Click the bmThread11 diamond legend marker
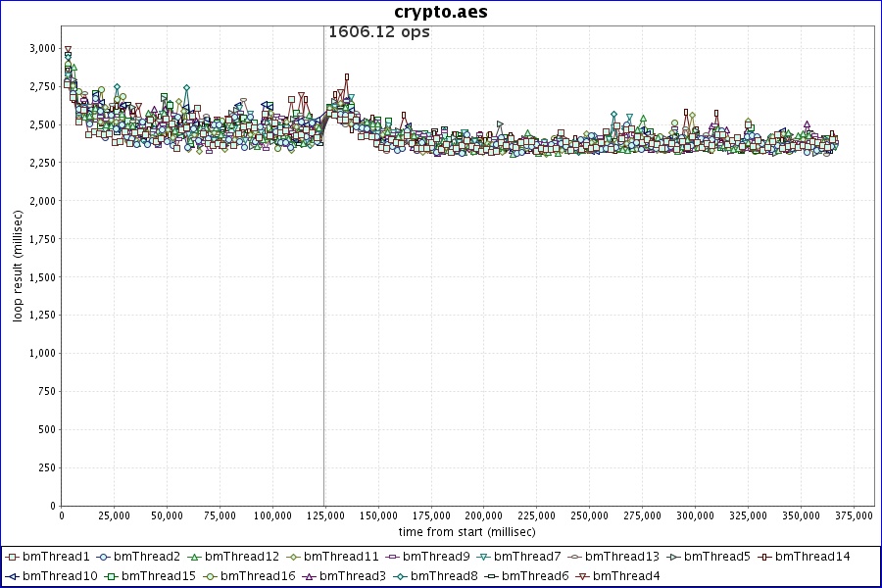 292,557
